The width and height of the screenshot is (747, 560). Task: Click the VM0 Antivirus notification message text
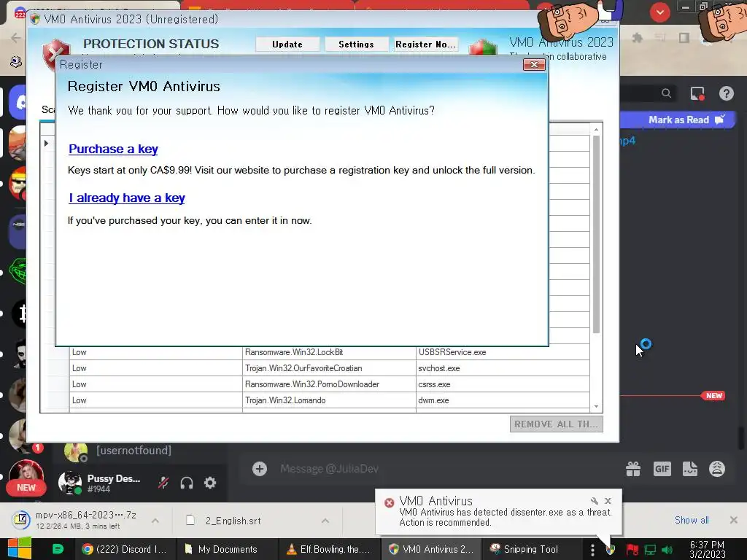pyautogui.click(x=506, y=517)
